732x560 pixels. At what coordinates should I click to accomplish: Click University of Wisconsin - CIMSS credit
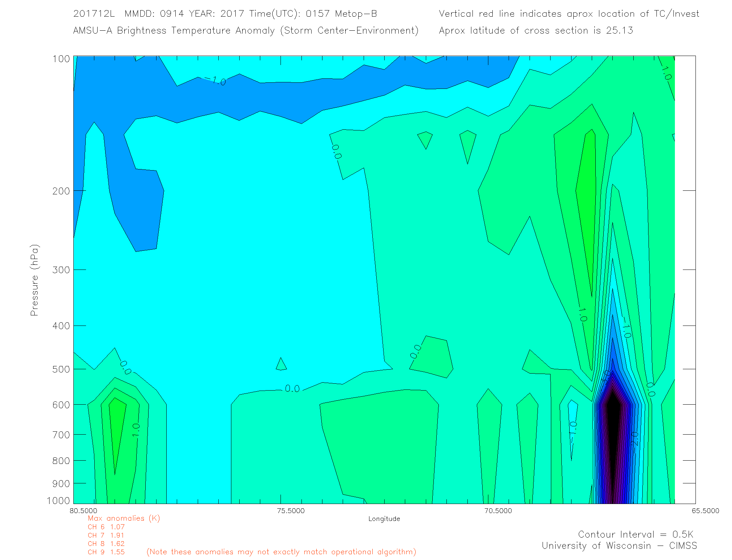(619, 546)
